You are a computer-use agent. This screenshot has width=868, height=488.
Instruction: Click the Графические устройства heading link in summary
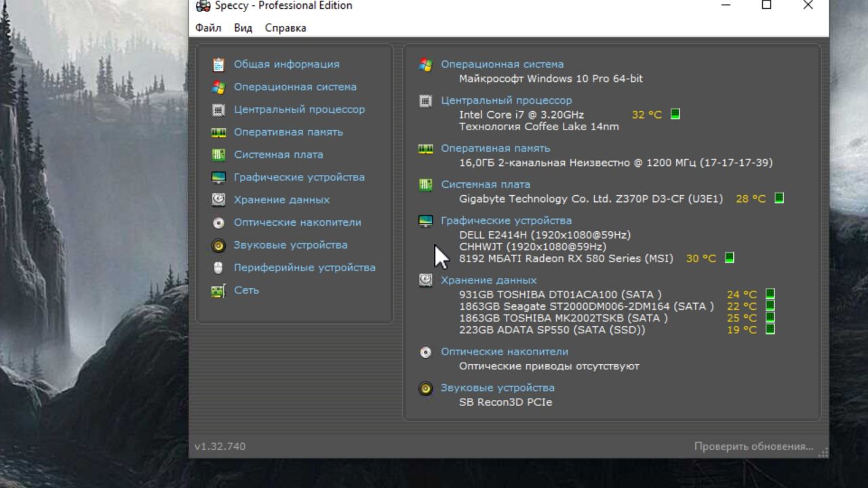tap(506, 220)
